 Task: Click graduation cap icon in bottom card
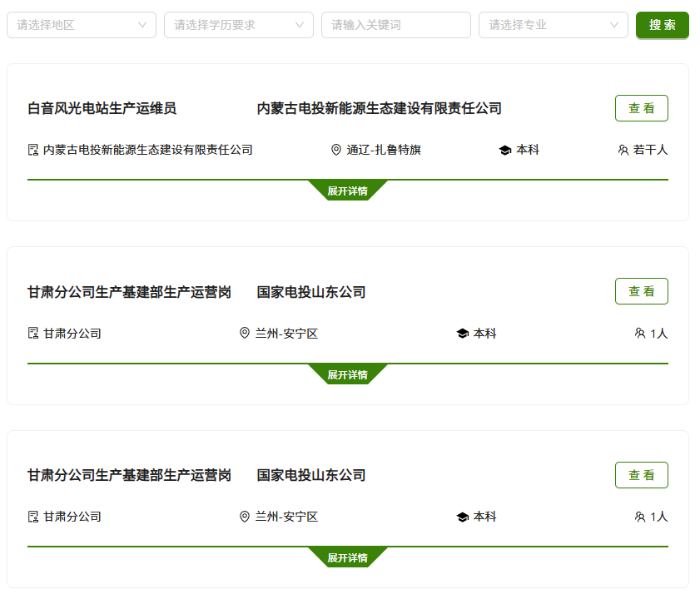click(x=463, y=517)
